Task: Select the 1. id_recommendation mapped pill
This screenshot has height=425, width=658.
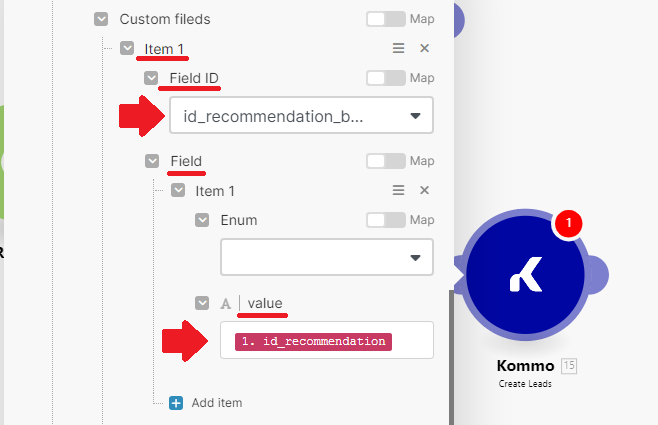Action: pos(313,342)
